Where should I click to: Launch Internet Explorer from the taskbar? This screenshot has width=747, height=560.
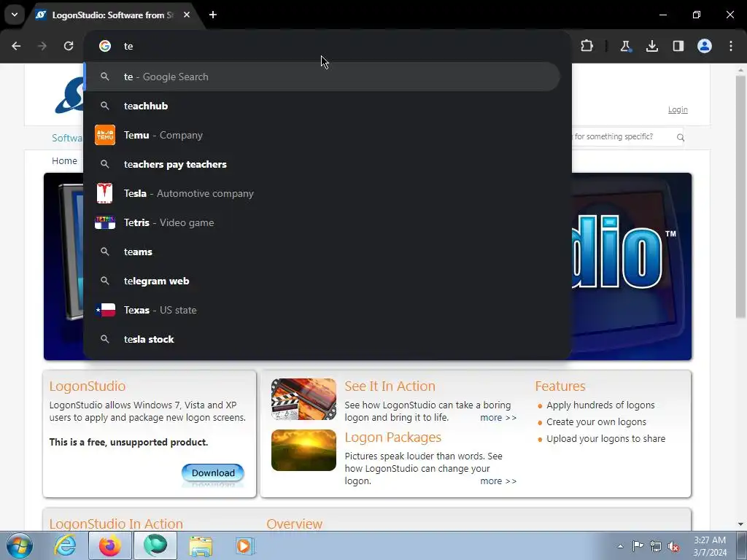pyautogui.click(x=65, y=545)
